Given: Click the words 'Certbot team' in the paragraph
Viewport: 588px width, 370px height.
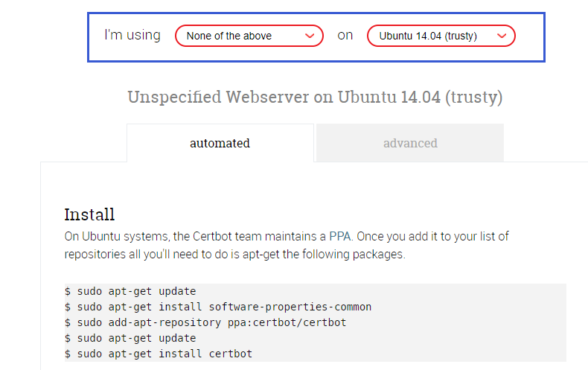Looking at the screenshot, I should [x=227, y=237].
